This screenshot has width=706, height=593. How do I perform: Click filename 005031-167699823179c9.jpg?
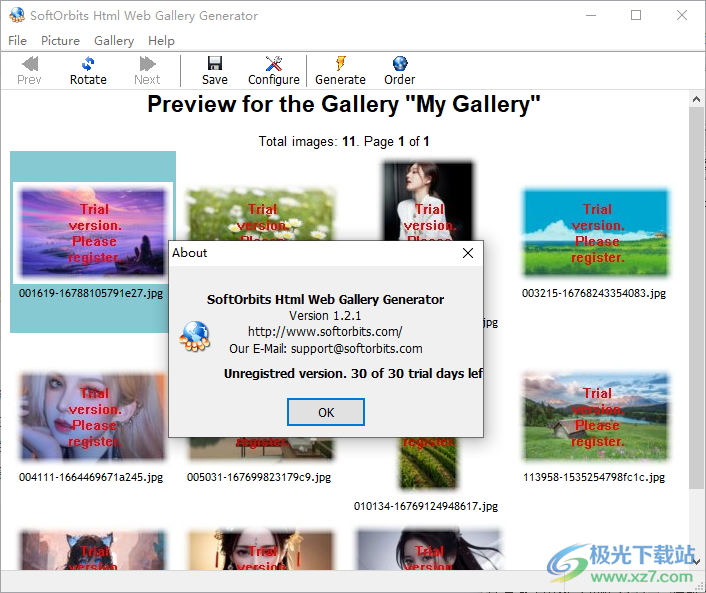tap(259, 477)
